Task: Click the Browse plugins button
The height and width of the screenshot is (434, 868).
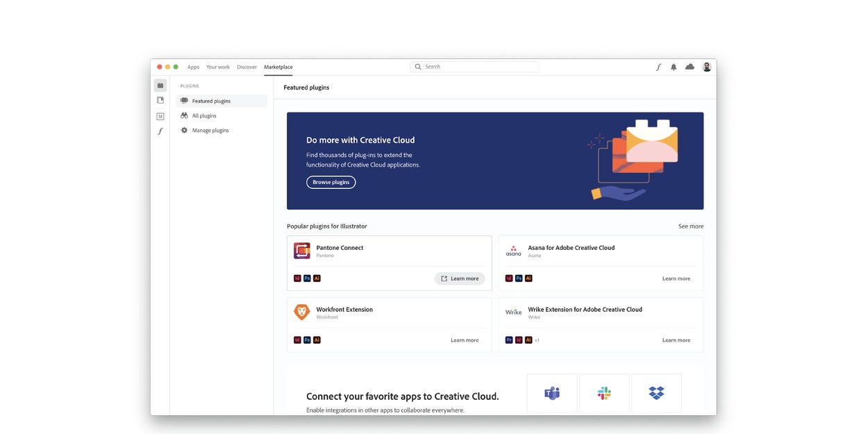Action: coord(331,182)
